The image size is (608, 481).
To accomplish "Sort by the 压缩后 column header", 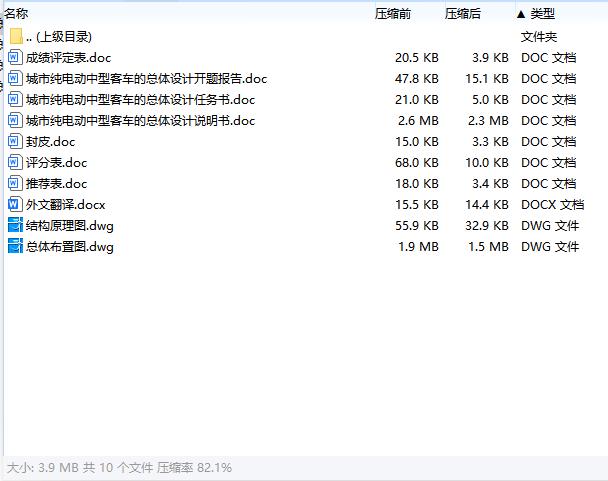I will coord(463,14).
